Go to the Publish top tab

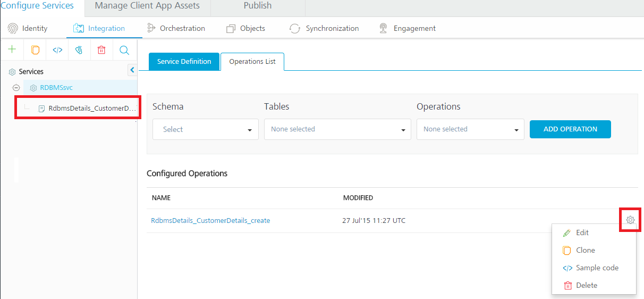pos(258,6)
